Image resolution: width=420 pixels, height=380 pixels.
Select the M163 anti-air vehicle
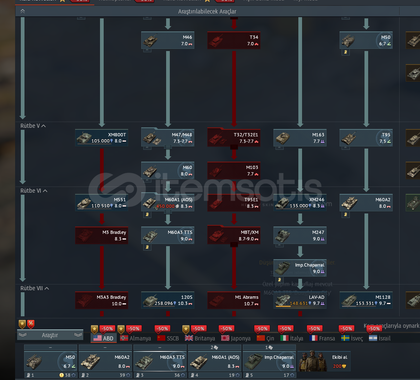(300, 138)
